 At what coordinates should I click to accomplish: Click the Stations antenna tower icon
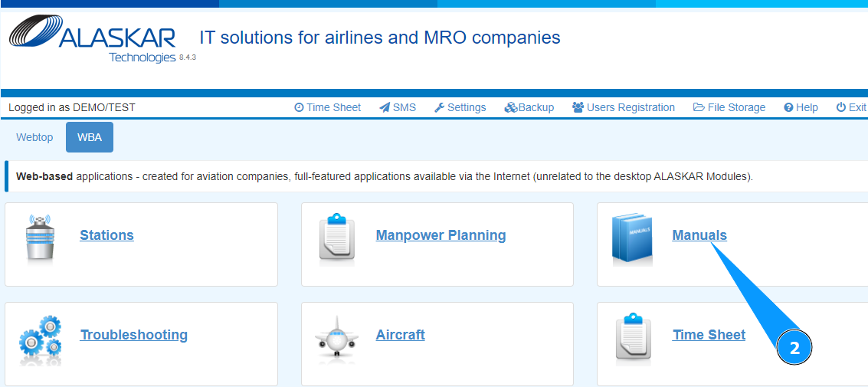coord(39,239)
